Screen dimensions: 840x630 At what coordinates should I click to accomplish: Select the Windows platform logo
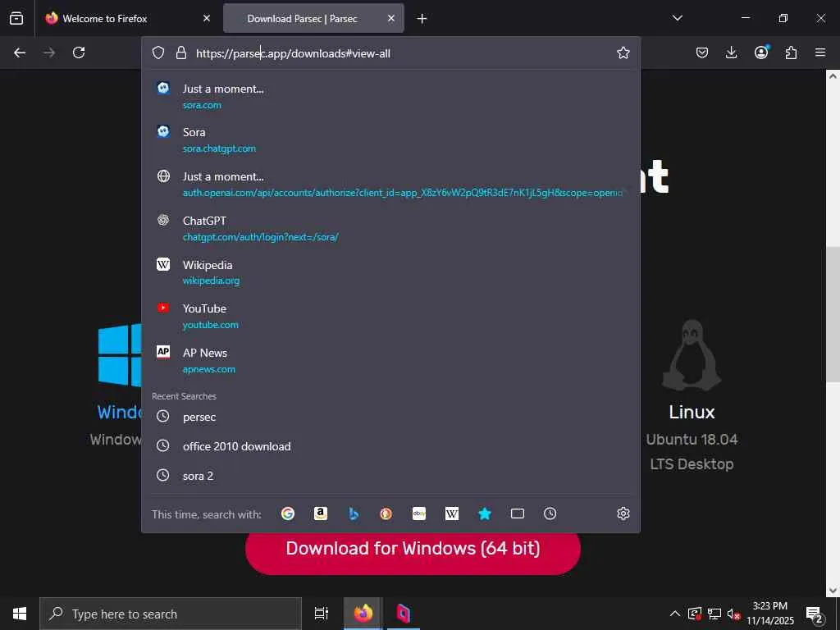point(120,354)
